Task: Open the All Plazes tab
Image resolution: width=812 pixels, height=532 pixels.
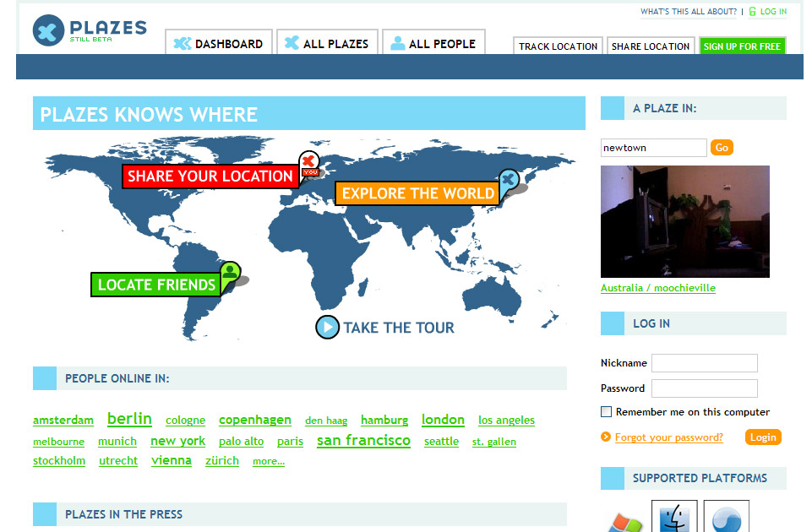Action: [327, 42]
